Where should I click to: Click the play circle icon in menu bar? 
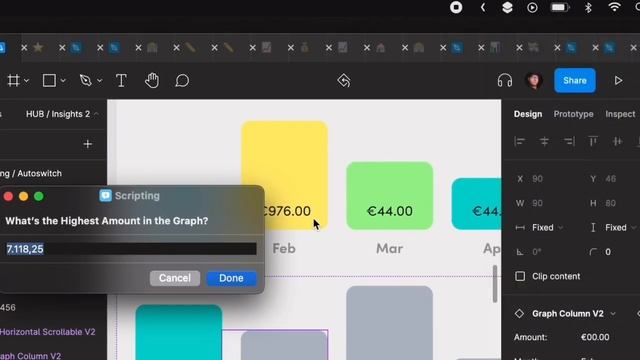[x=532, y=8]
